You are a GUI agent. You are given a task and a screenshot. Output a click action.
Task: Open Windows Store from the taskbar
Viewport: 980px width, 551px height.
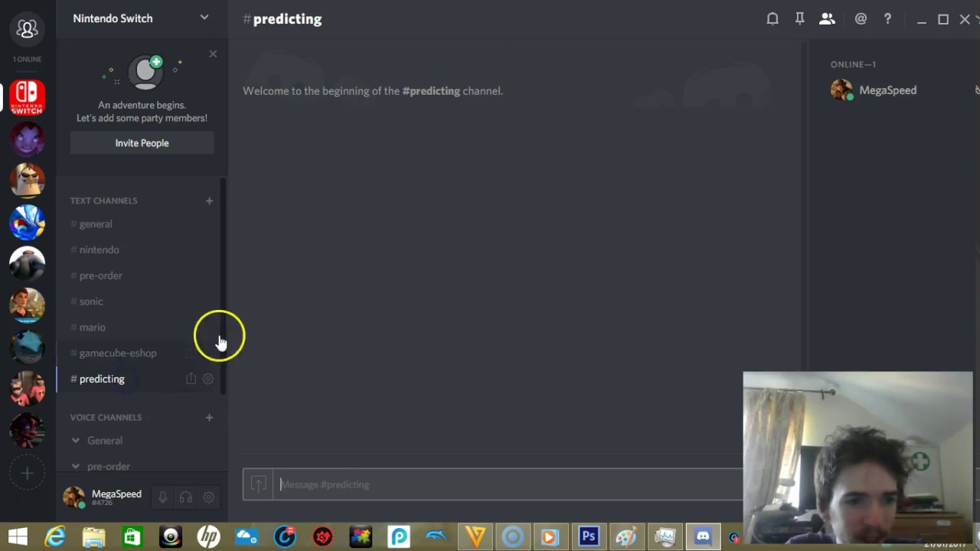point(132,536)
